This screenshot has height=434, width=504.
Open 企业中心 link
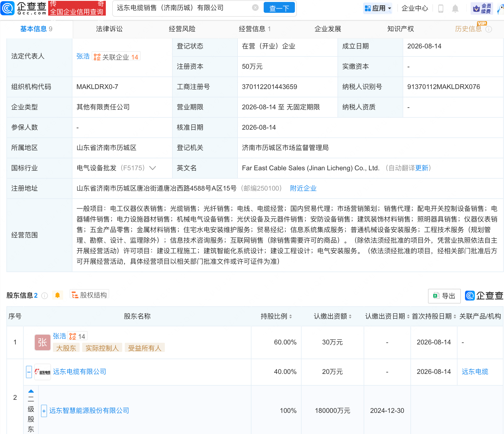[415, 8]
